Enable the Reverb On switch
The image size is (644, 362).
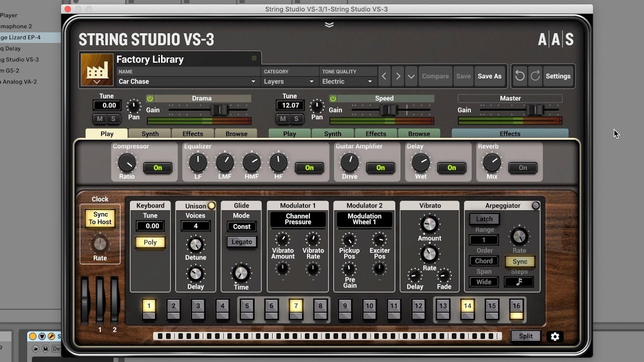pos(523,168)
